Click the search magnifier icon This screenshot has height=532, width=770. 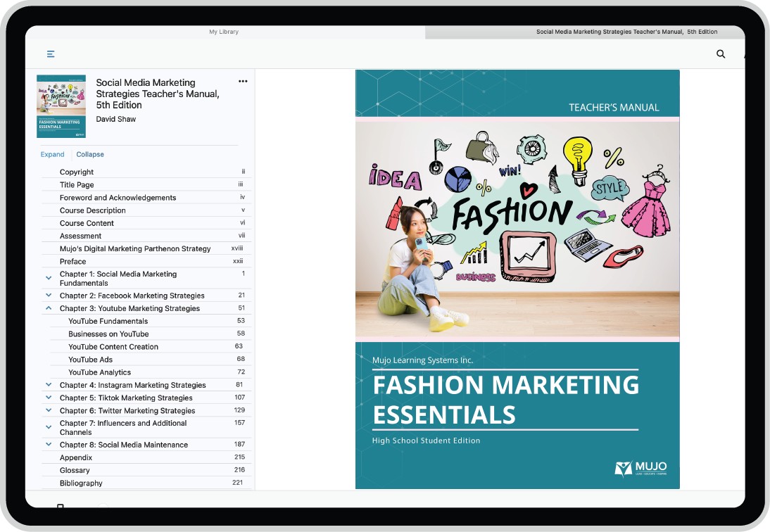coord(721,54)
